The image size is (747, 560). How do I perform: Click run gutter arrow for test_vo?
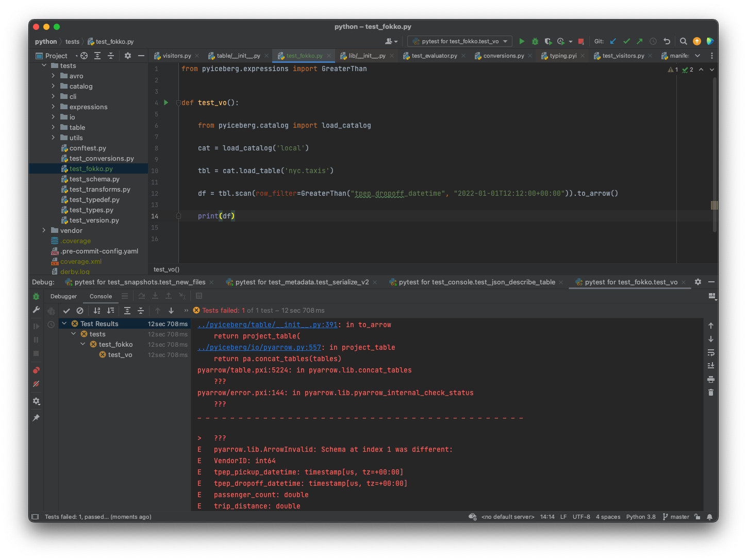tap(166, 103)
